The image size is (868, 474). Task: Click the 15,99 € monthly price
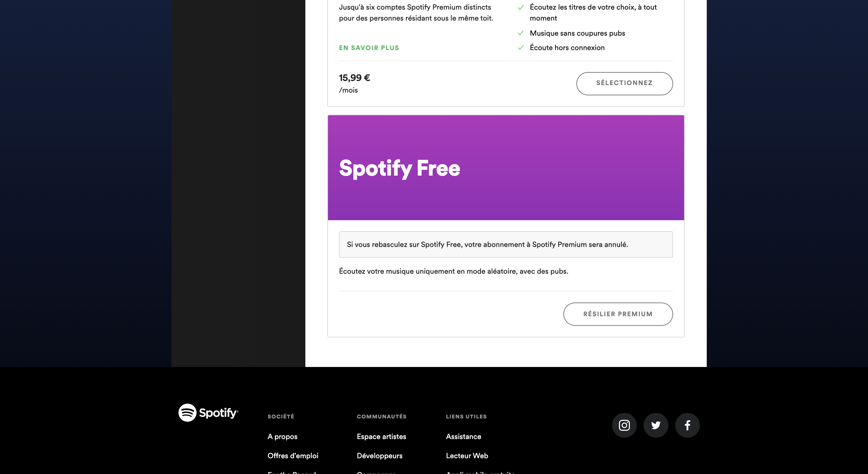pos(354,78)
